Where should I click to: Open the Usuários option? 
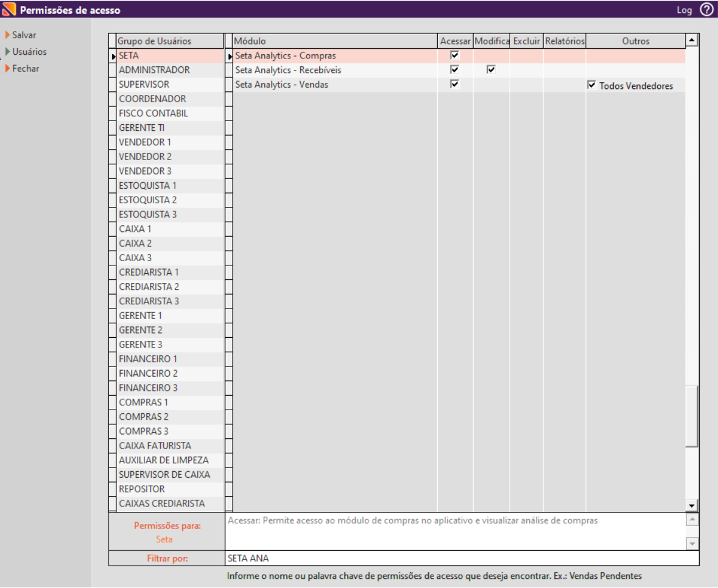29,52
